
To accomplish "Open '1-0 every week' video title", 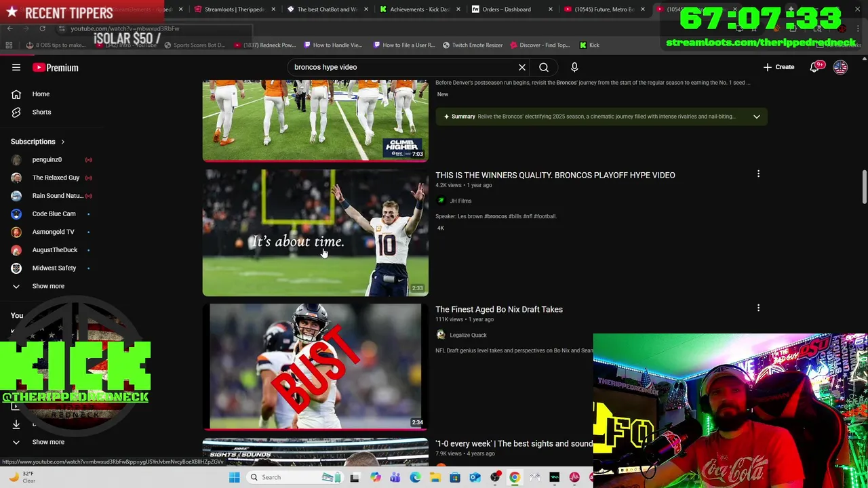I will click(x=514, y=443).
